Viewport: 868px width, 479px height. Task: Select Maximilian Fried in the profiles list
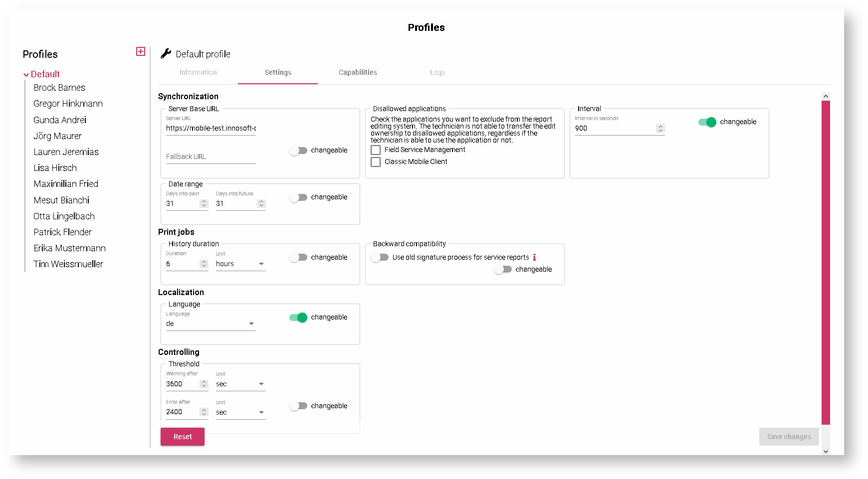[66, 184]
